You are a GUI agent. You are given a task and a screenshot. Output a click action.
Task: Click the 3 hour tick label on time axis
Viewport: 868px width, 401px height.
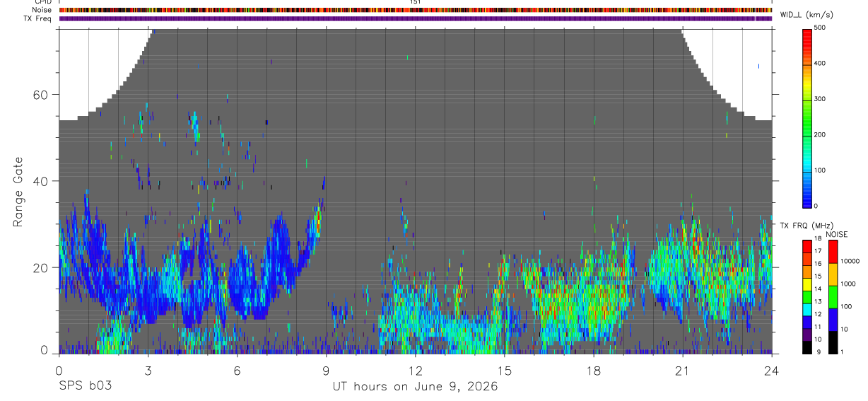tap(148, 372)
